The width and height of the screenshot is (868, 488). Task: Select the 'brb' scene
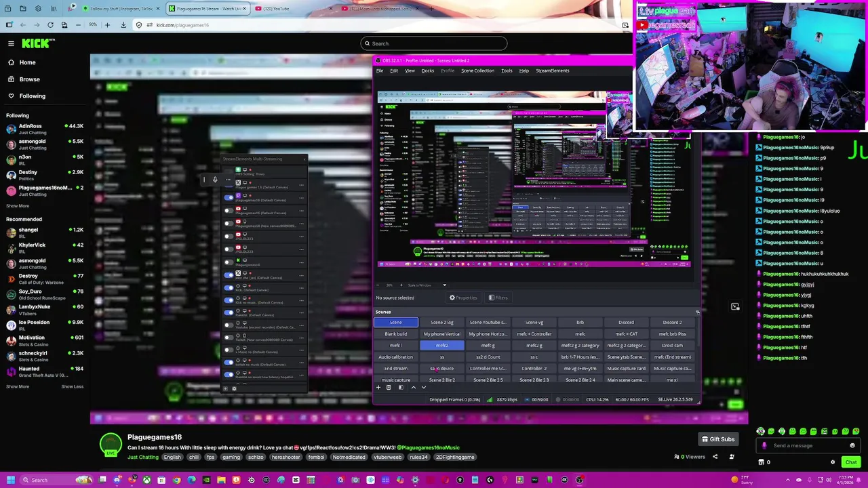point(580,323)
